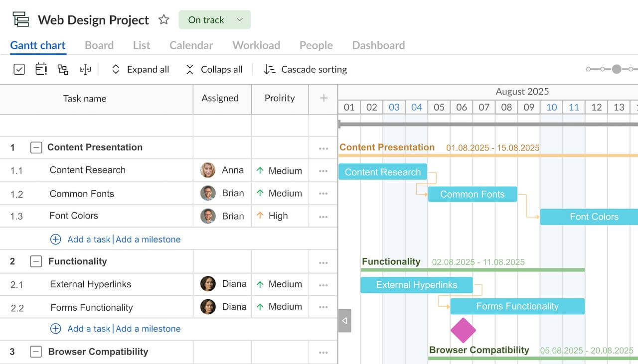Click Add a milestone under Functionality
Screen dimensions: 638x364
[148, 329]
